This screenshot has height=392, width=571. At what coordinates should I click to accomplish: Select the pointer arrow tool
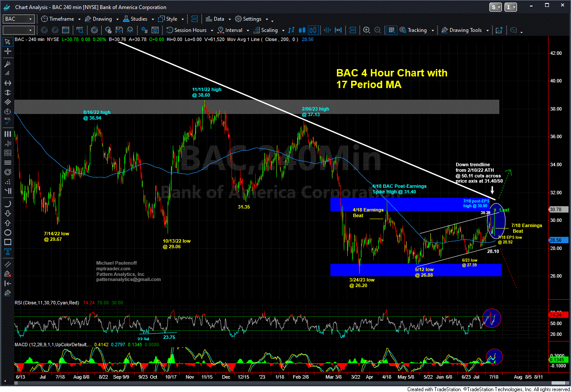tap(7, 41)
